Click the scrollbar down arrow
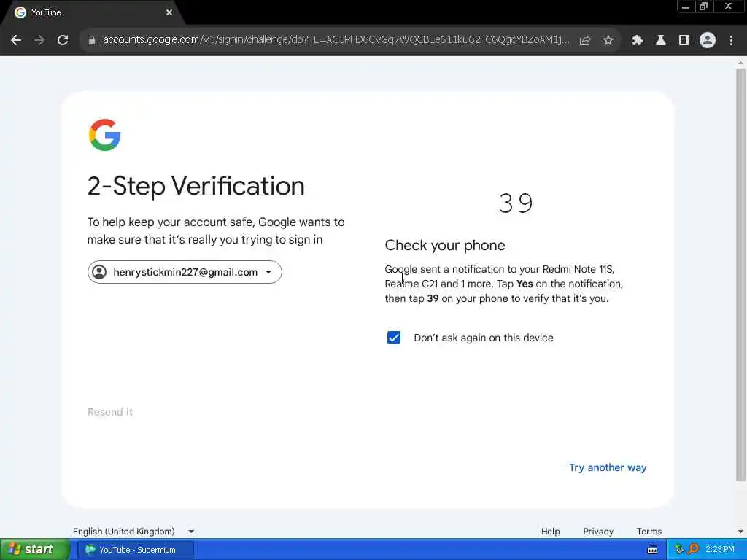Screen dimensions: 747x560 [740, 532]
